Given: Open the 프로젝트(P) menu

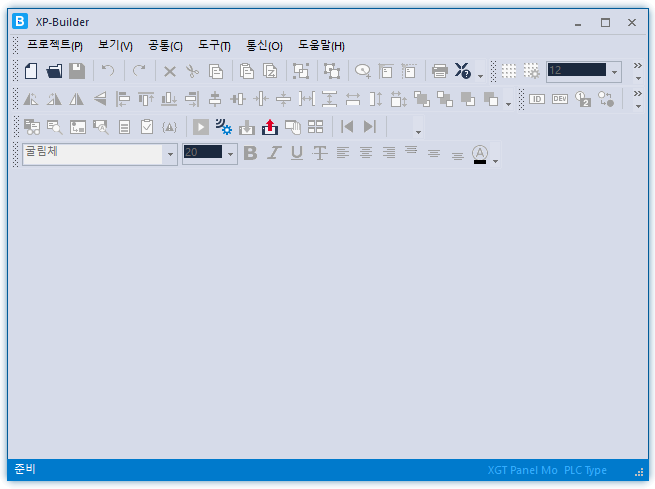Looking at the screenshot, I should click(55, 46).
